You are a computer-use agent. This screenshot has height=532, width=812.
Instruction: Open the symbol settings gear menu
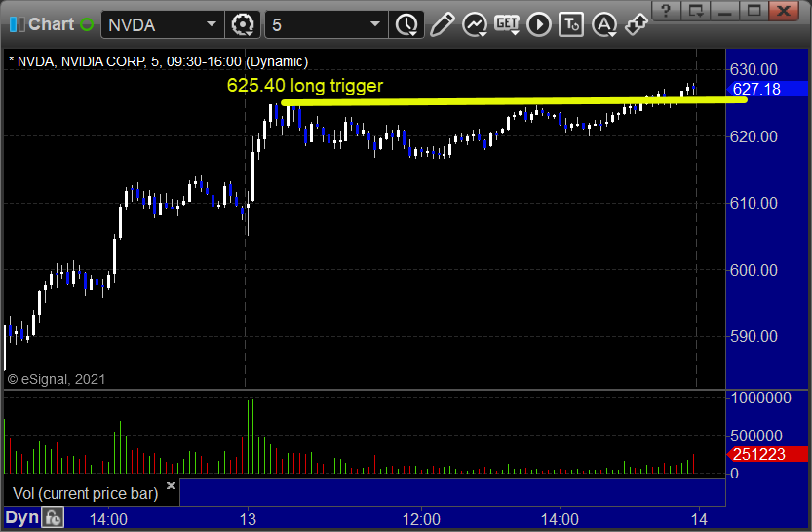click(x=243, y=24)
